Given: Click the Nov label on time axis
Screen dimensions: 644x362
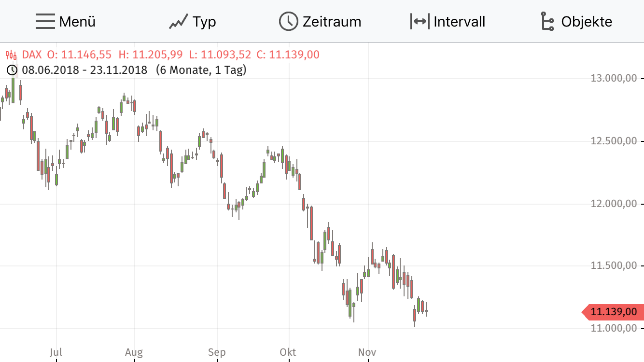Looking at the screenshot, I should pyautogui.click(x=367, y=352).
